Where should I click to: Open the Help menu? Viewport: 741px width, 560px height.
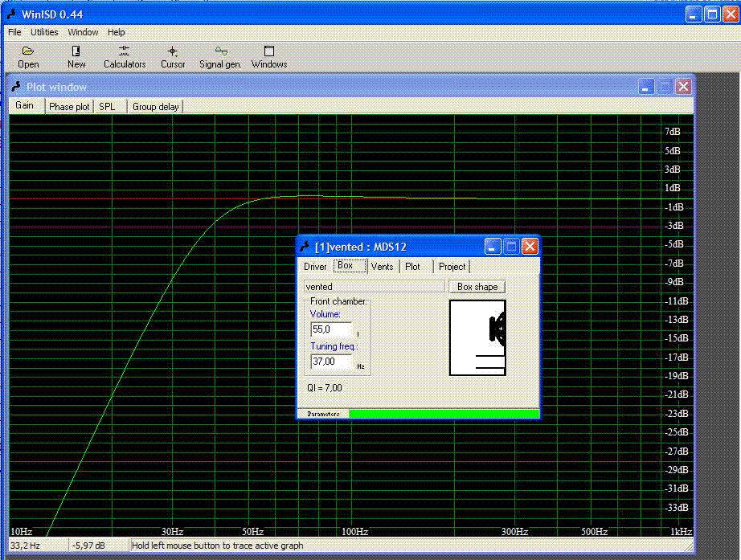coord(117,33)
